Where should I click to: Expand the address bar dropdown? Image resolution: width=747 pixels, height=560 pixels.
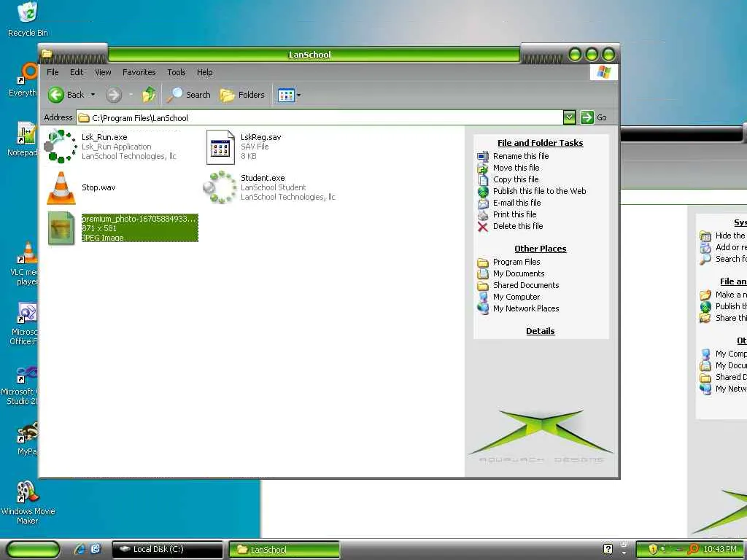(x=569, y=117)
